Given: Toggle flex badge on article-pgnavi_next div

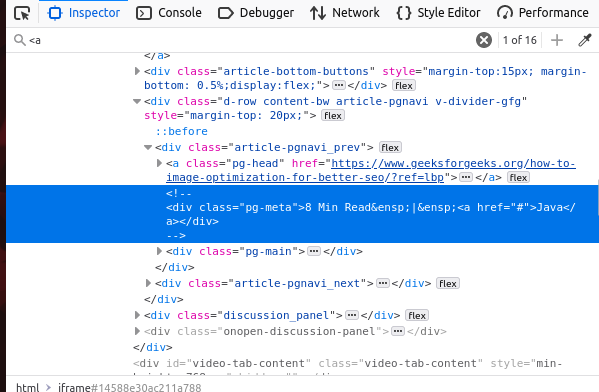Looking at the screenshot, I should 448,283.
